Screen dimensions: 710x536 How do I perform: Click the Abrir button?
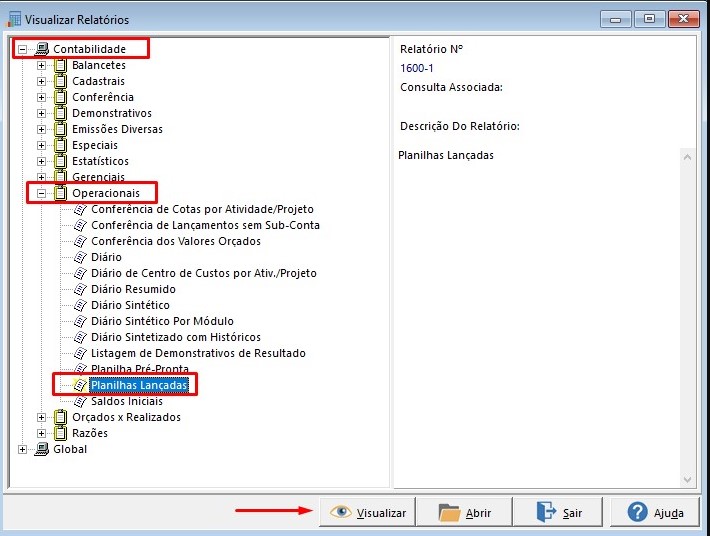click(x=464, y=512)
